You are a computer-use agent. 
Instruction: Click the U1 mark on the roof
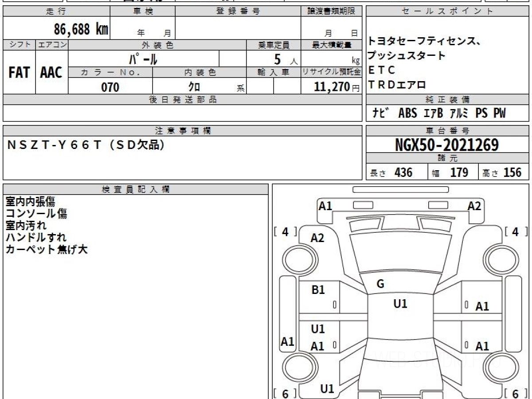click(400, 304)
